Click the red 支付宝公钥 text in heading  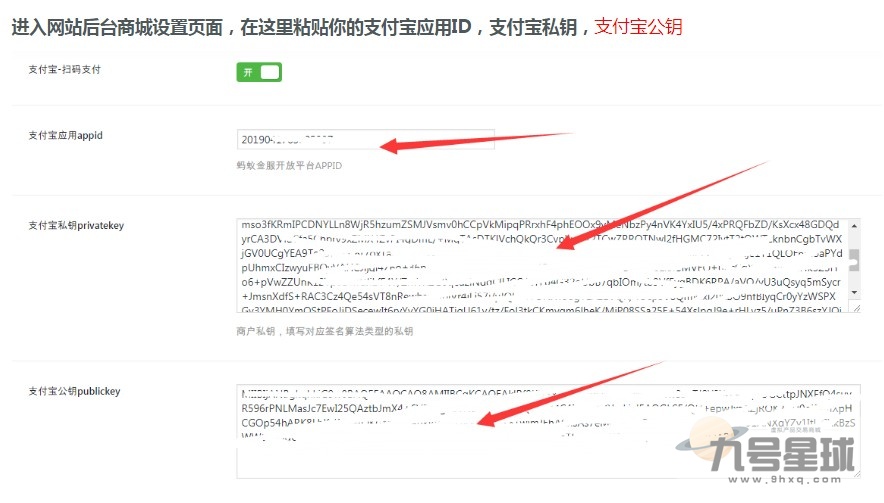pyautogui.click(x=638, y=27)
